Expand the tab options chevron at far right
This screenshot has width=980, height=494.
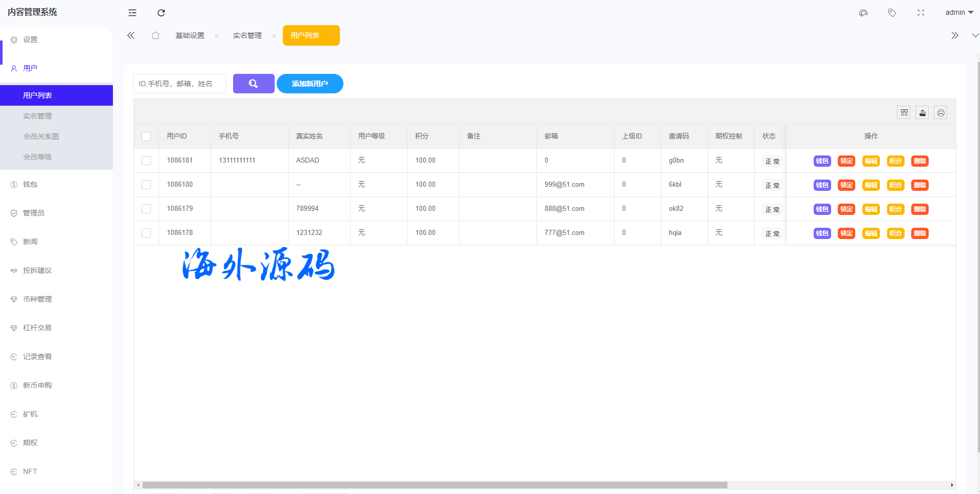[975, 35]
